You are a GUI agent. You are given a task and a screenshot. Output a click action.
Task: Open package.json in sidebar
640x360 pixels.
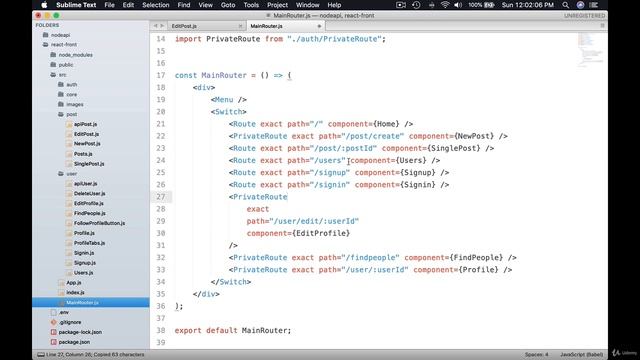(74, 342)
